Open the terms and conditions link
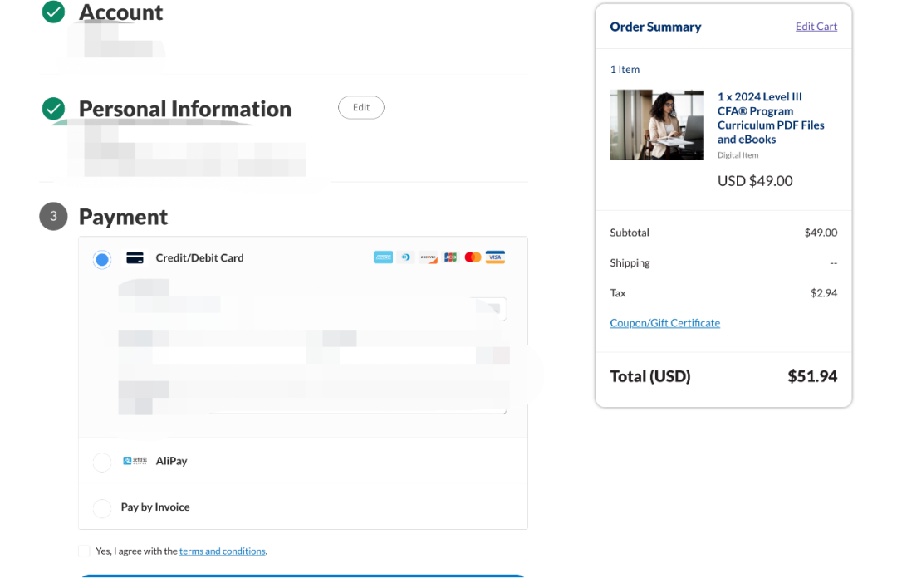Image resolution: width=897 pixels, height=588 pixels. coord(222,551)
